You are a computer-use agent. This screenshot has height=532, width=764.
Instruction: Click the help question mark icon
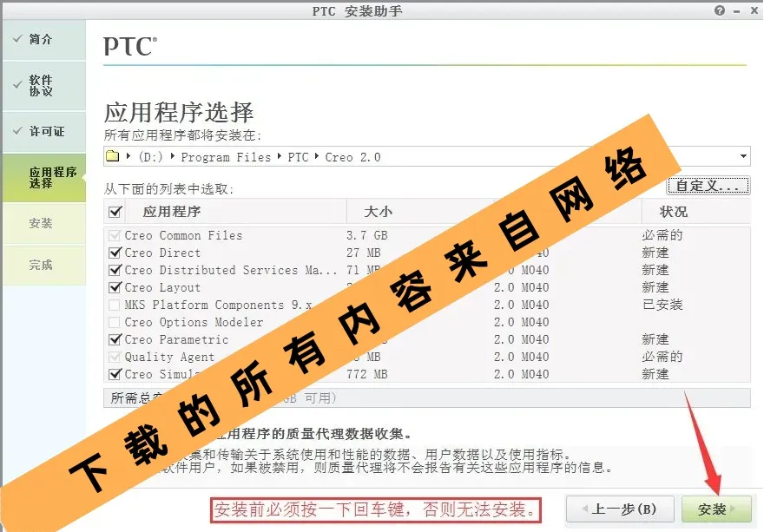tap(720, 10)
